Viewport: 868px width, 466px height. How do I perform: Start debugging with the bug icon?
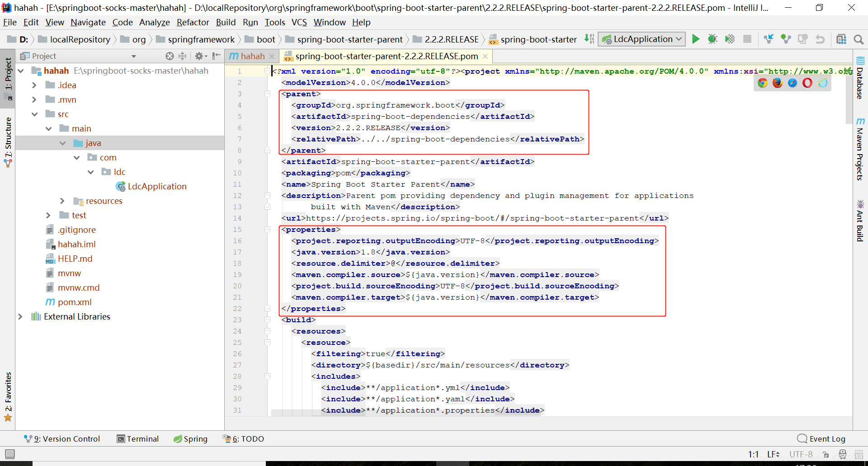pyautogui.click(x=712, y=39)
